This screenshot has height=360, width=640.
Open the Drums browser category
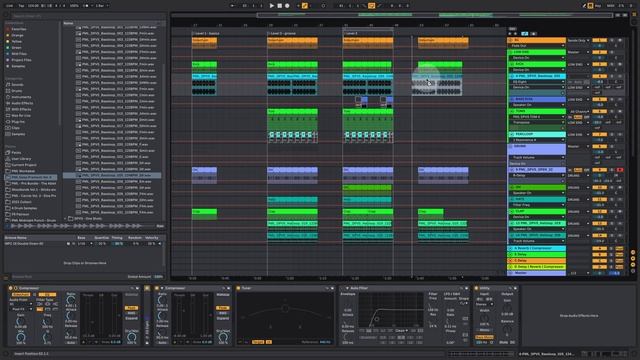17,91
